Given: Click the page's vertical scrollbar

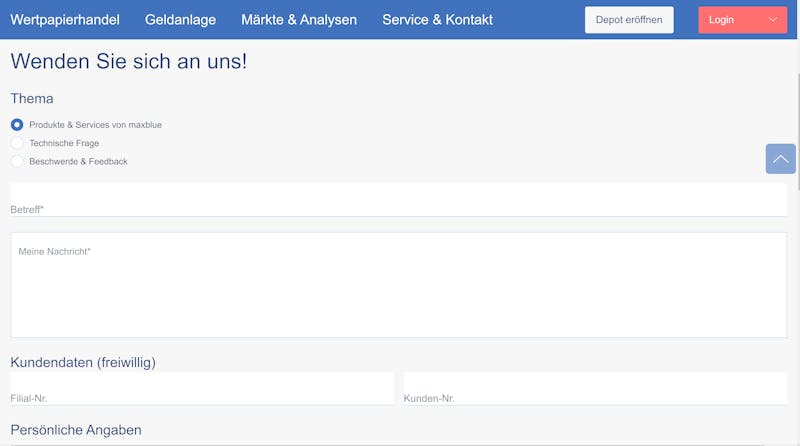Looking at the screenshot, I should (798, 132).
